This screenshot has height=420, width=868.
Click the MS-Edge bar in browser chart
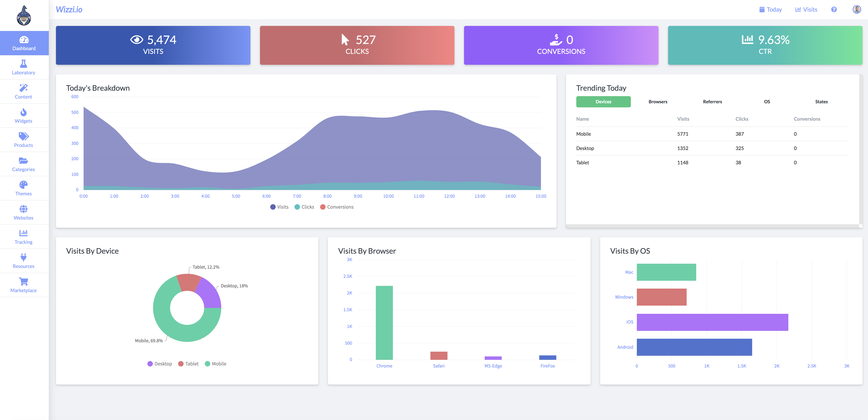493,358
